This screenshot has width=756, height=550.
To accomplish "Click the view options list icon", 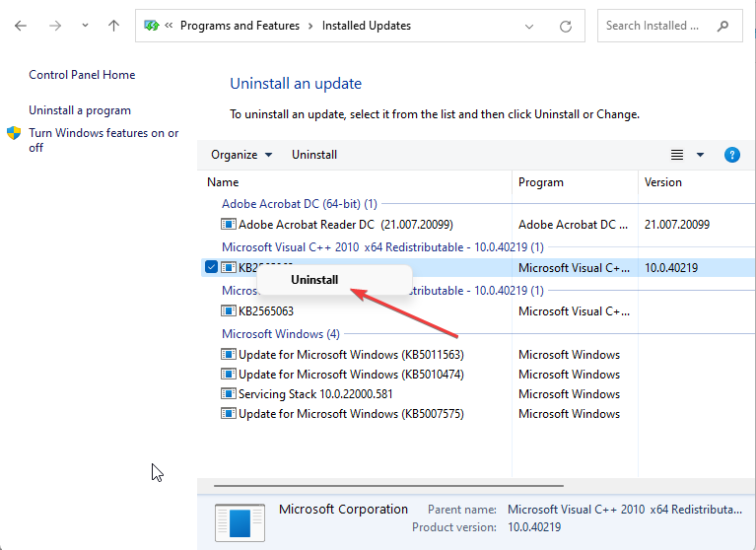I will coord(677,155).
